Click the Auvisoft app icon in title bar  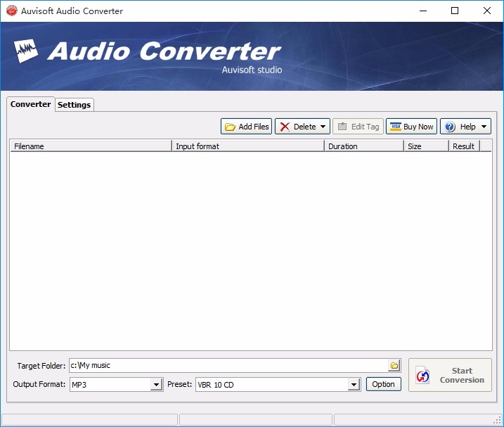11,11
